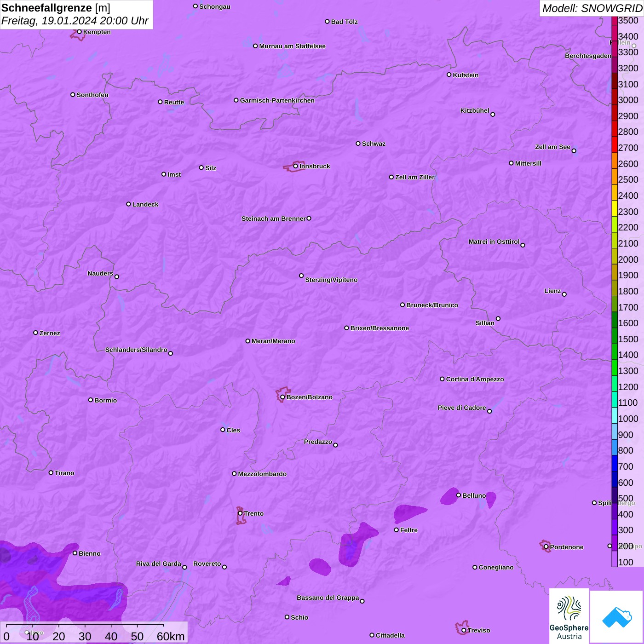Image resolution: width=644 pixels, height=644 pixels.
Task: Click the Garmisch-Partenkirchen label
Action: click(277, 100)
